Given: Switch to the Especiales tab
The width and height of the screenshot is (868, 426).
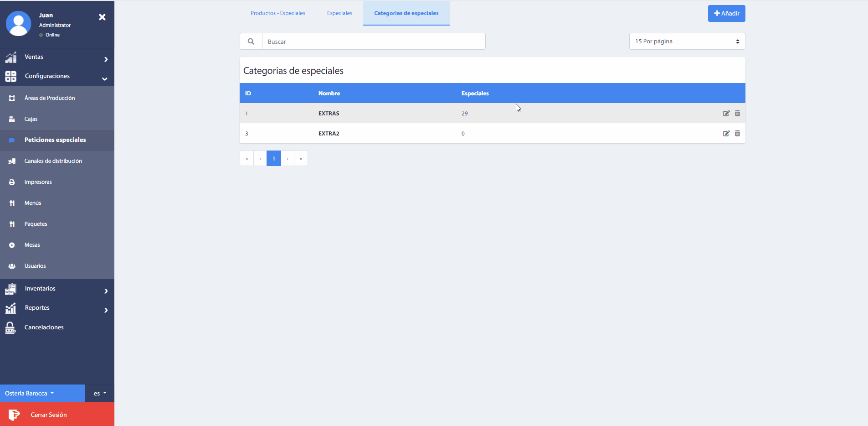Looking at the screenshot, I should click(x=339, y=13).
